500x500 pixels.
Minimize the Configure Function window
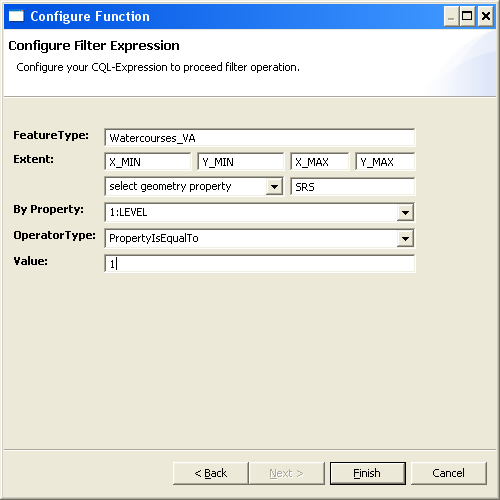[x=451, y=16]
